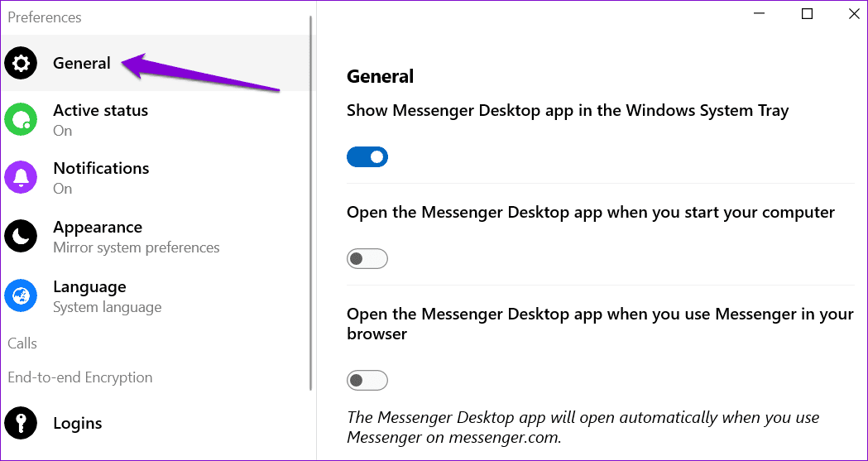Viewport: 868px width, 461px height.
Task: Click the General gear icon
Action: 21,63
